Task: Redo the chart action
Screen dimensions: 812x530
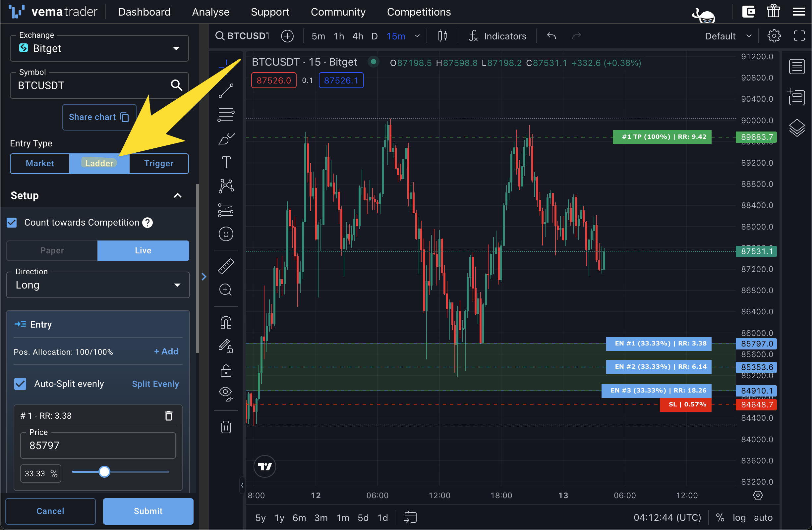Action: pos(576,36)
